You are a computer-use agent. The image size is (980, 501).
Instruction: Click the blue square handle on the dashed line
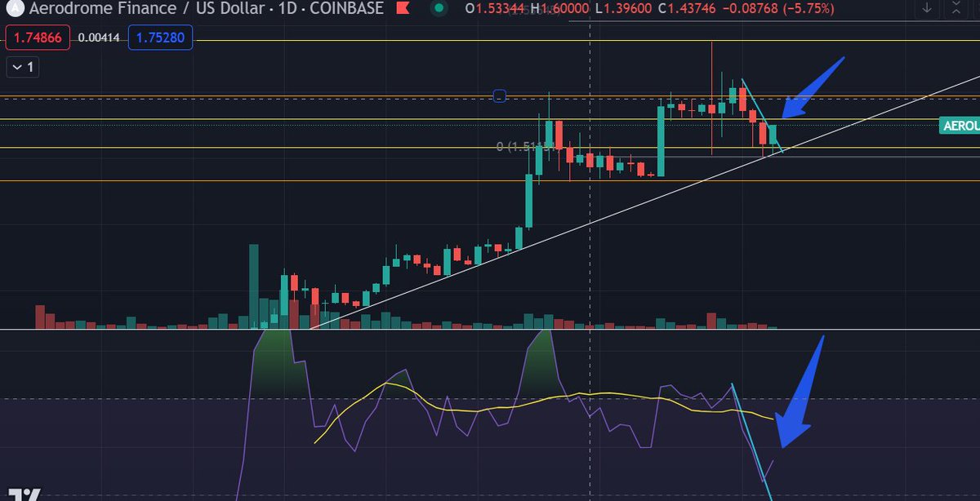coord(501,97)
